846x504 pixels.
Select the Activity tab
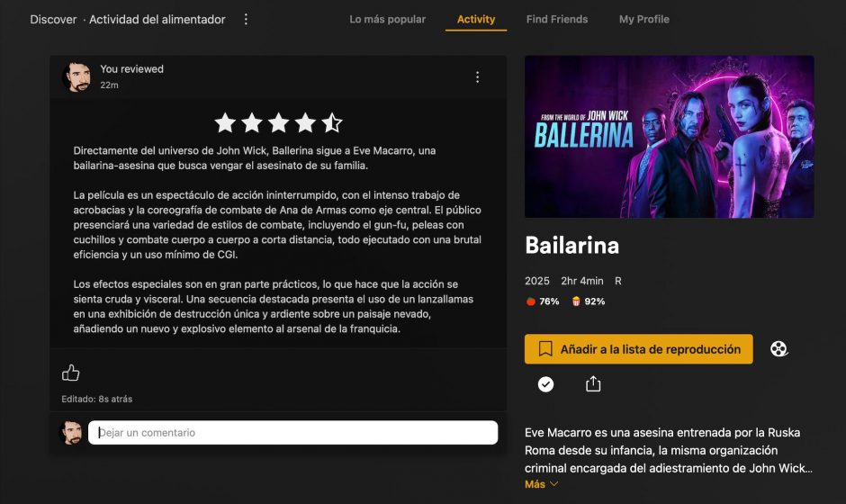[476, 20]
